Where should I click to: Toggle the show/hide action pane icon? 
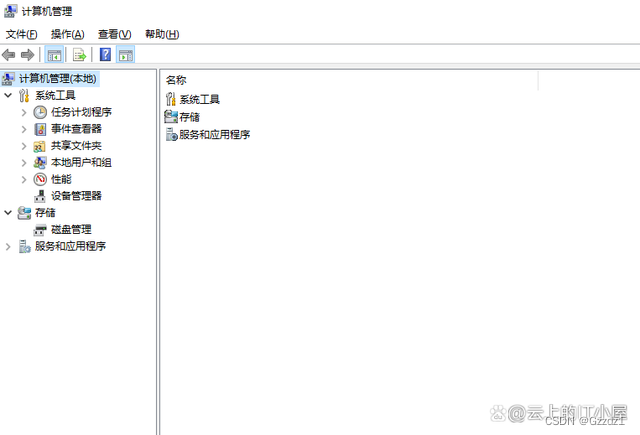coord(126,55)
